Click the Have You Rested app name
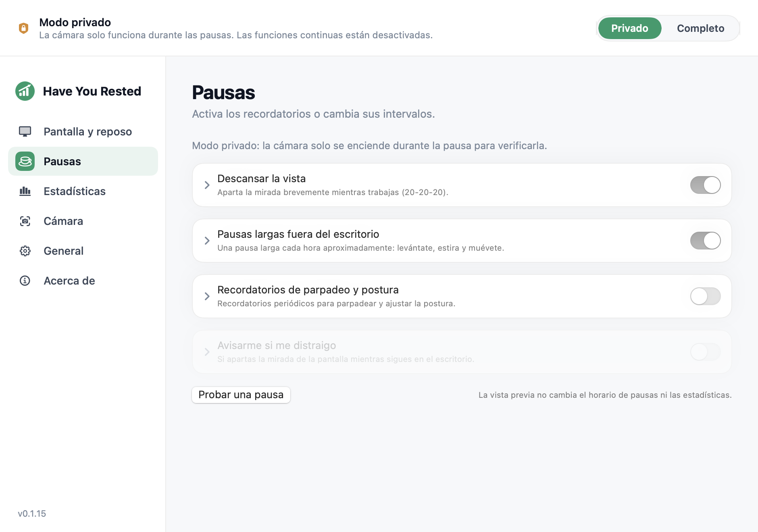 point(92,91)
